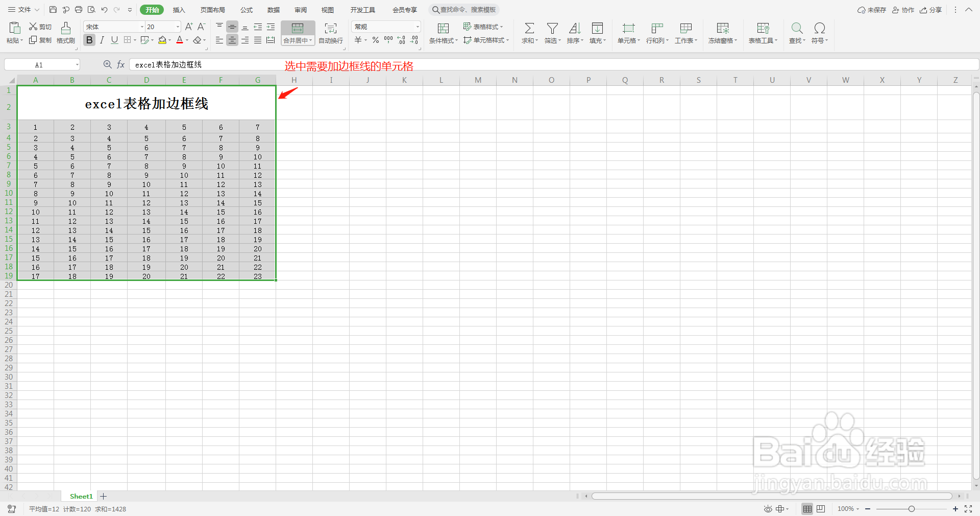Select the Format Painter (格式刷) tool
Image resolution: width=980 pixels, height=516 pixels.
tap(66, 33)
